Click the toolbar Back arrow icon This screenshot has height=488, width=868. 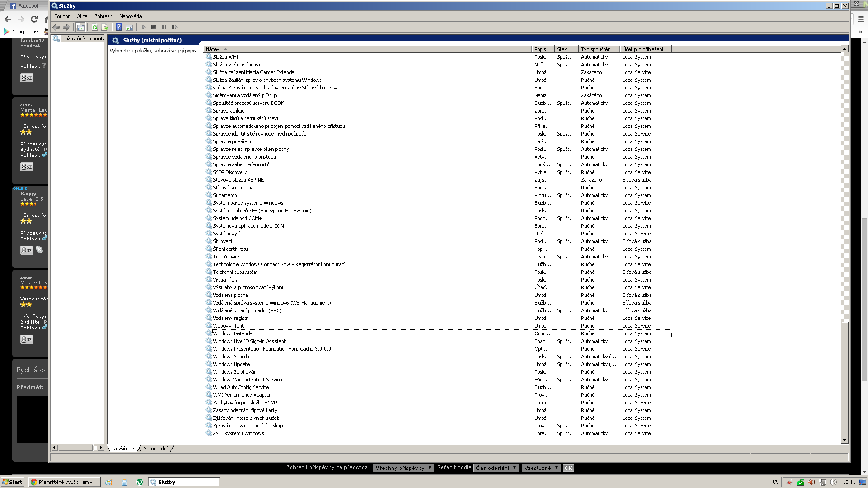point(56,28)
